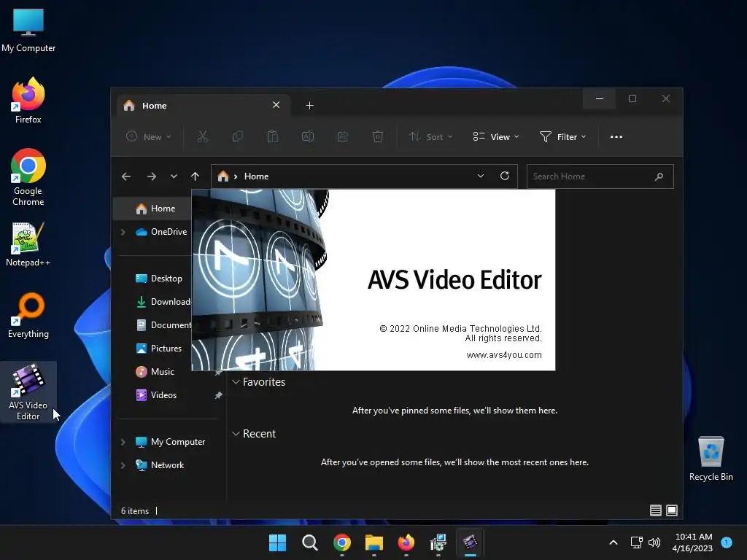Open taskbar Search magnifier
Viewport: 747px width, 560px height.
pos(309,542)
